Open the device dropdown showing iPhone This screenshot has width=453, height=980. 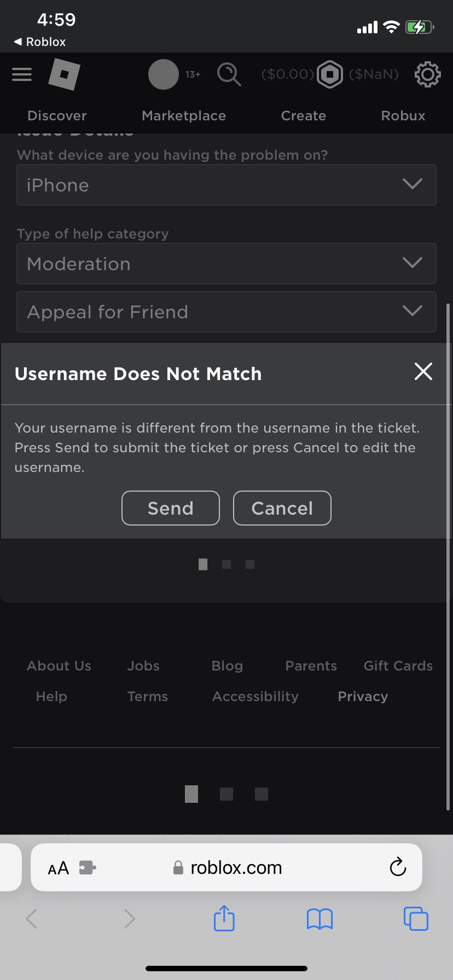point(226,185)
